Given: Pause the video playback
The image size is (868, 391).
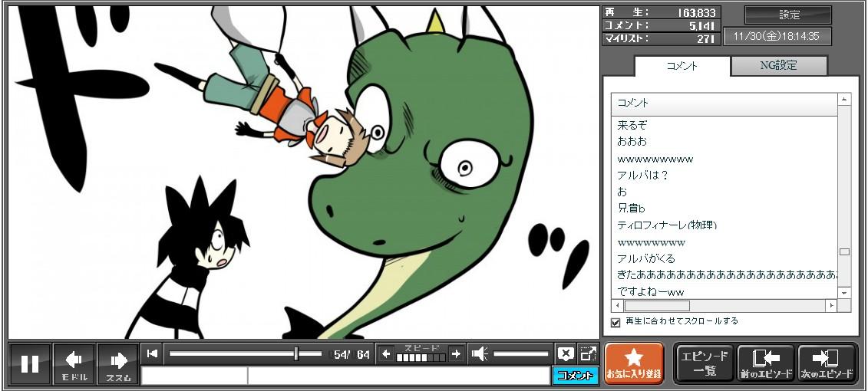Looking at the screenshot, I should coord(30,363).
